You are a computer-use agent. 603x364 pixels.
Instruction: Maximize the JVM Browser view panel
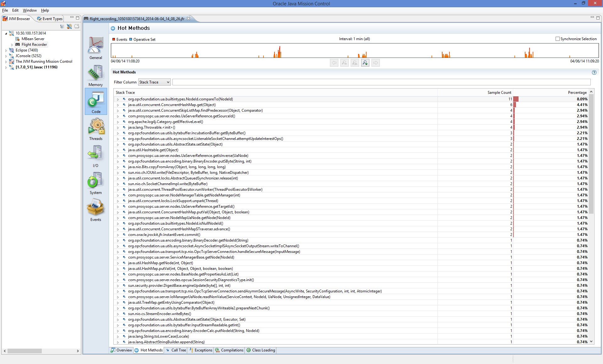pyautogui.click(x=78, y=18)
